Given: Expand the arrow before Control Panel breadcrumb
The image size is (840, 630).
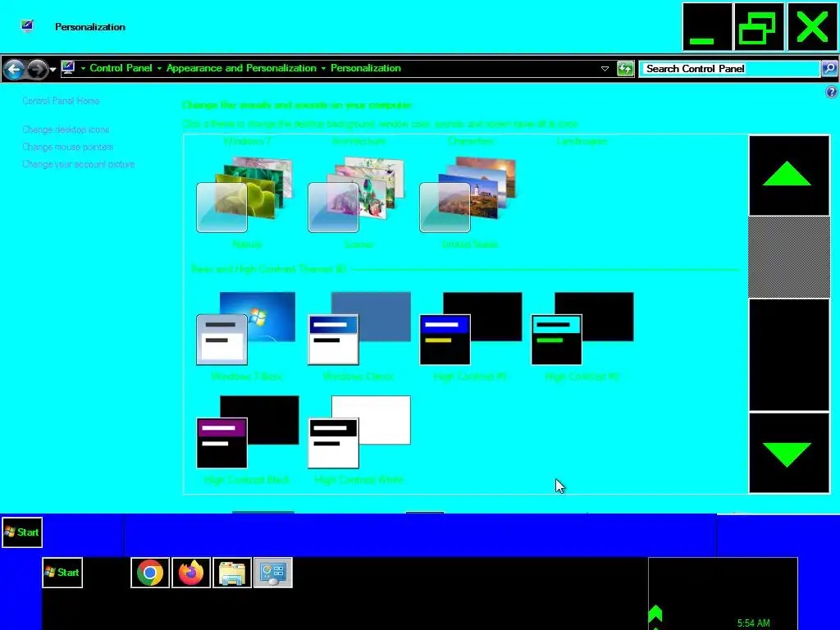Looking at the screenshot, I should (x=83, y=69).
